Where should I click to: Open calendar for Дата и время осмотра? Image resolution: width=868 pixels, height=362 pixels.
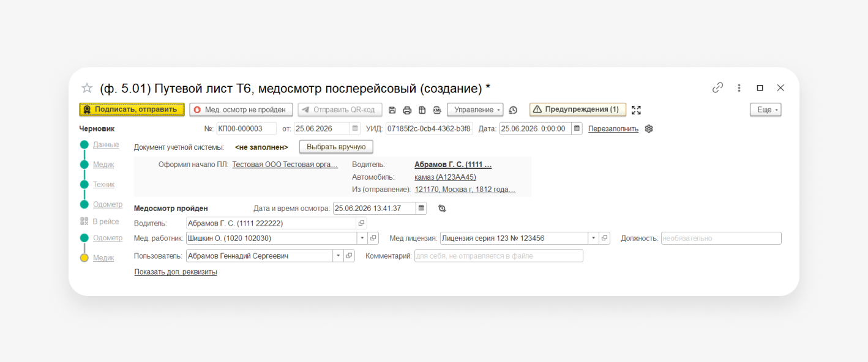[421, 208]
